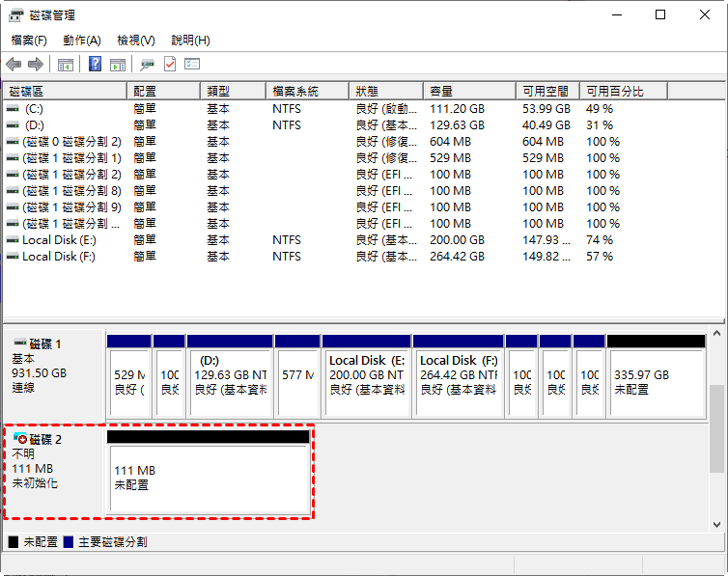Click the disk list settings toolbar icon
Viewport: 728px width, 576px height.
[192, 64]
